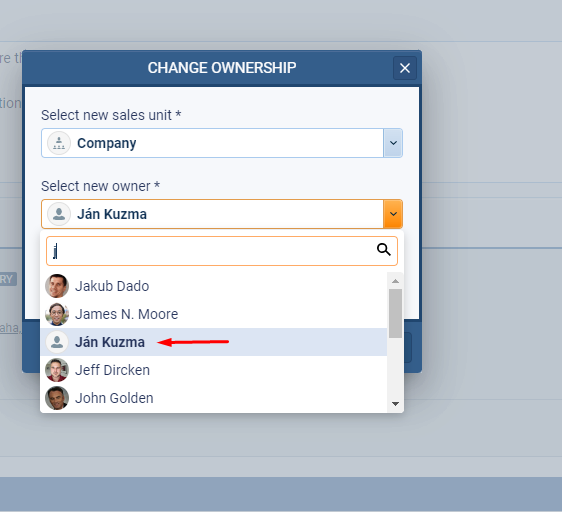Click the Company sales unit combo box
562x512 pixels.
pos(222,143)
